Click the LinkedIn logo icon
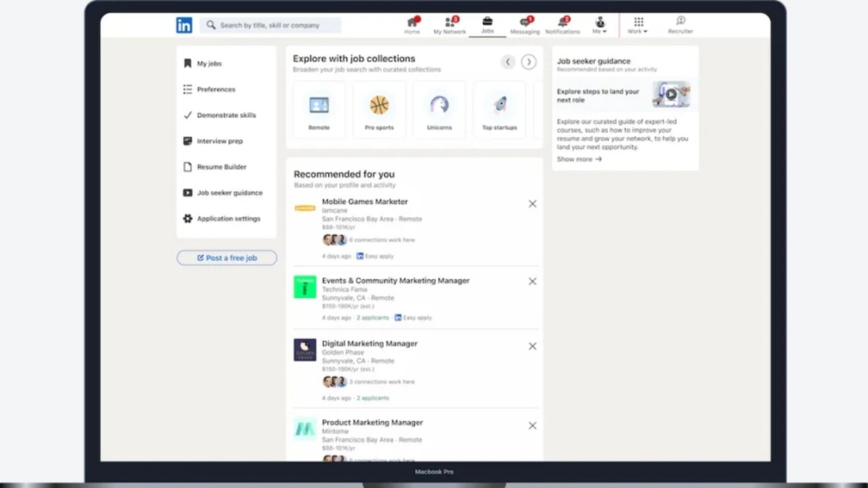The width and height of the screenshot is (868, 488). [184, 25]
